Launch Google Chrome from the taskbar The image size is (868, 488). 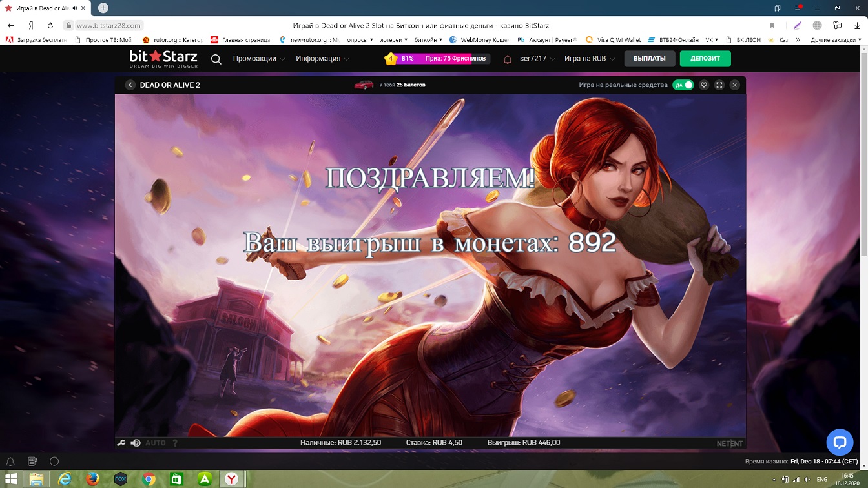click(149, 479)
